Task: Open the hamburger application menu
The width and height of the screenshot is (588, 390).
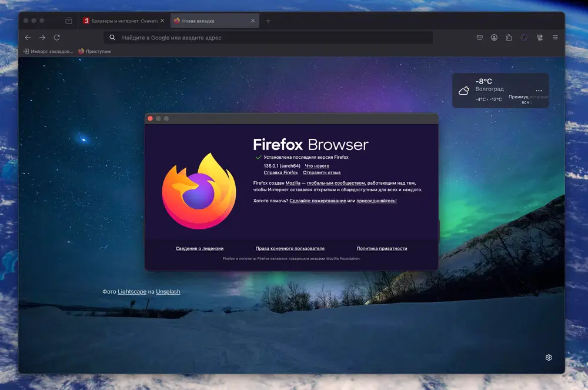Action: coord(556,38)
